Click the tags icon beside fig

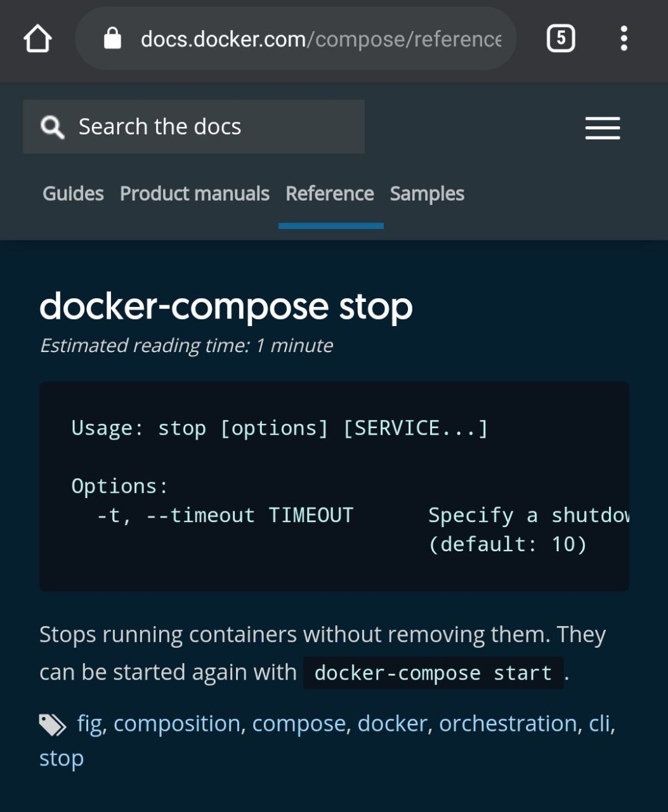[53, 724]
